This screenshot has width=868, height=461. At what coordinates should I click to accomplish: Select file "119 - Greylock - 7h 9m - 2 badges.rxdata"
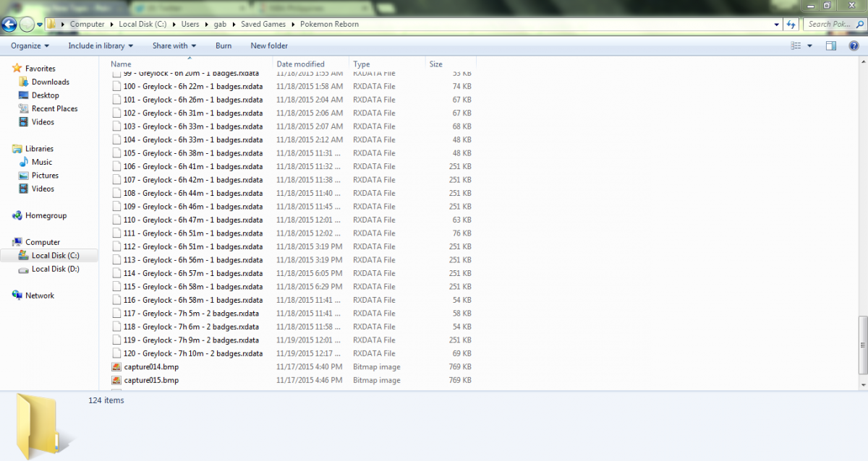pos(191,340)
